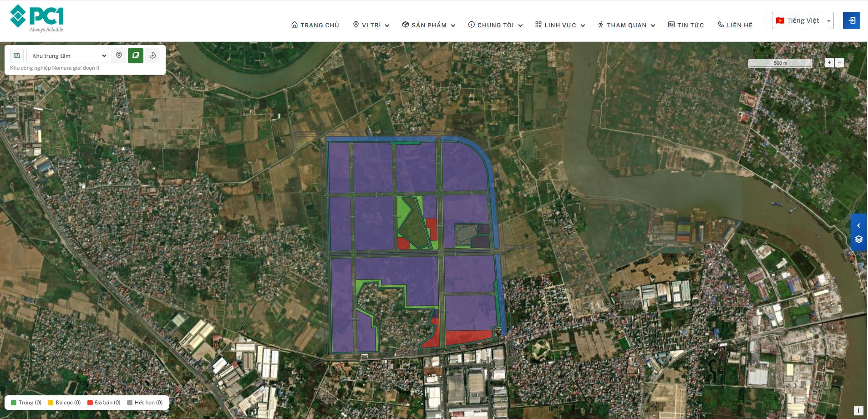Screen dimensions: 868x419
Task: Toggle the green satellite view button
Action: point(136,56)
